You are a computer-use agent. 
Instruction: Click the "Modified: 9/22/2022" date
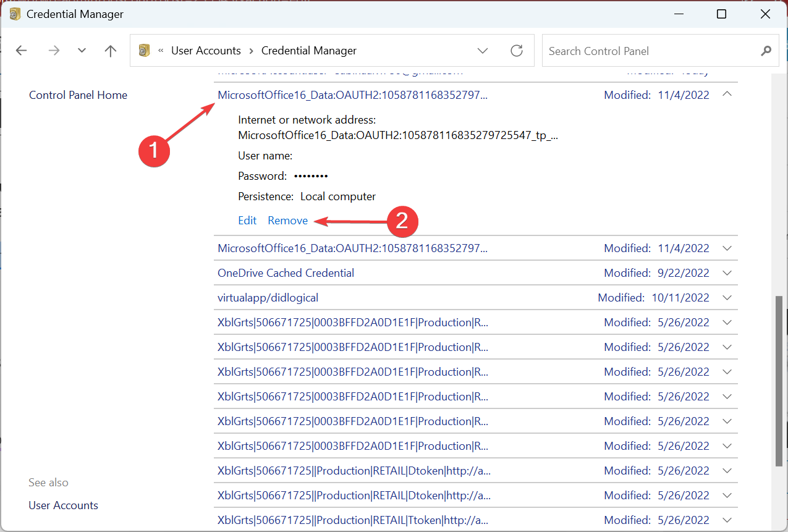click(x=657, y=273)
